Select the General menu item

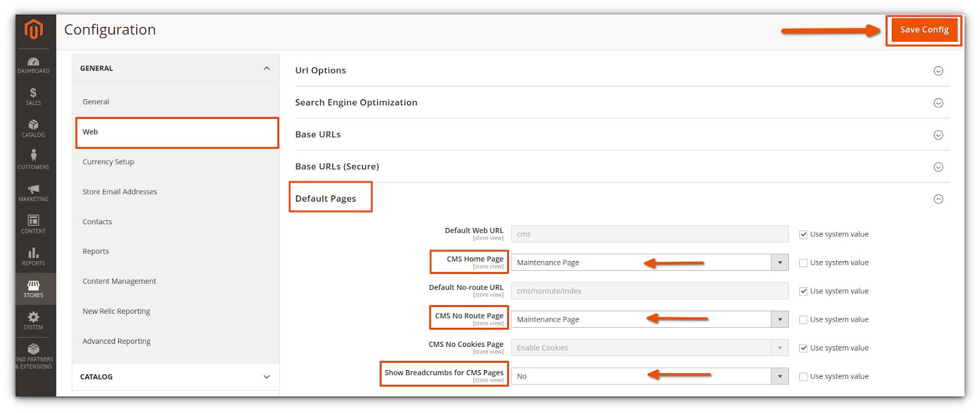(96, 102)
